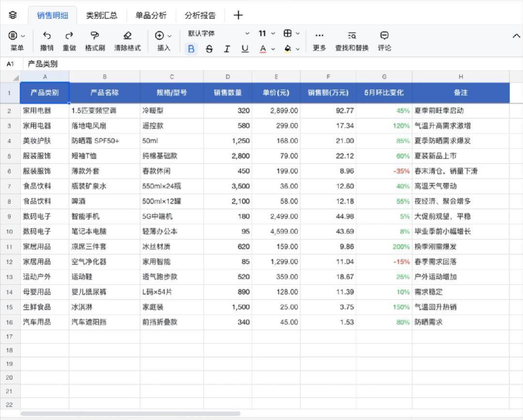Screen dimensions: 523x420
Task: Expand the borders dropdown arrow
Action: [x=297, y=33]
